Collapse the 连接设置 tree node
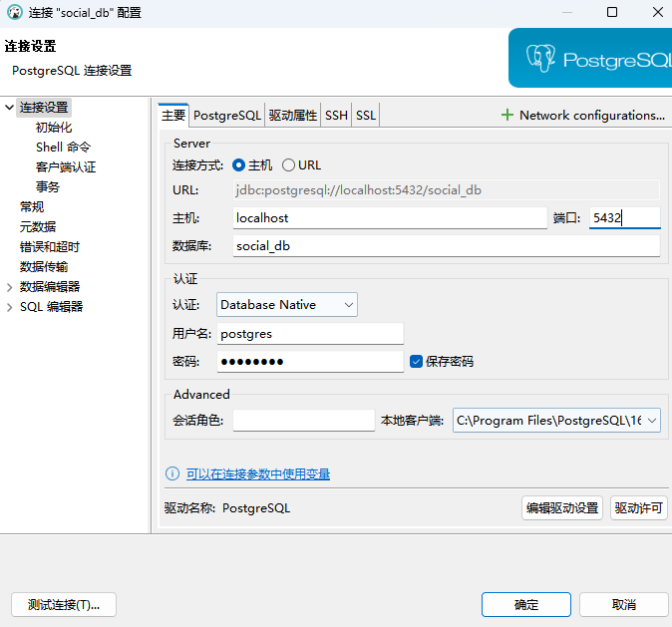The width and height of the screenshot is (672, 627). point(9,107)
